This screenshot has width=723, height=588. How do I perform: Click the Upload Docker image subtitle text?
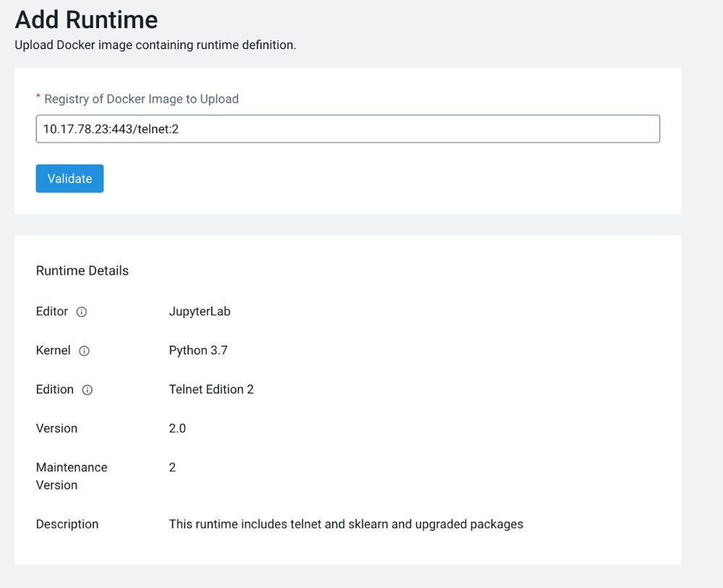click(x=155, y=45)
